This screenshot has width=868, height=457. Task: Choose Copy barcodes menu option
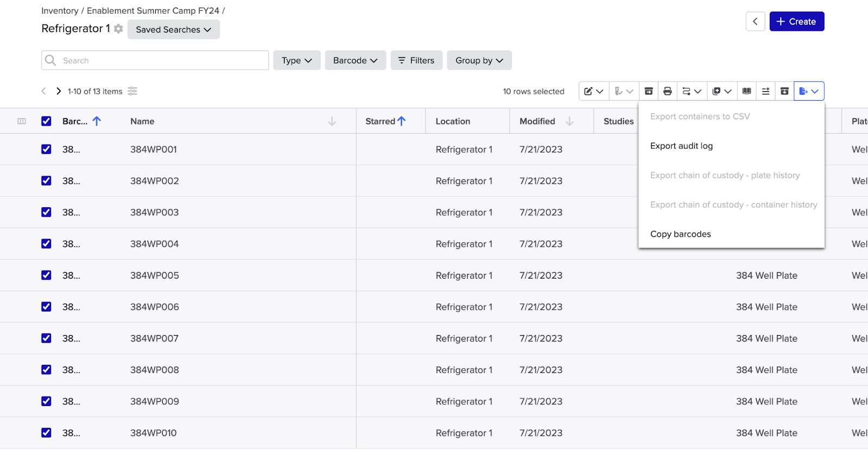click(680, 234)
